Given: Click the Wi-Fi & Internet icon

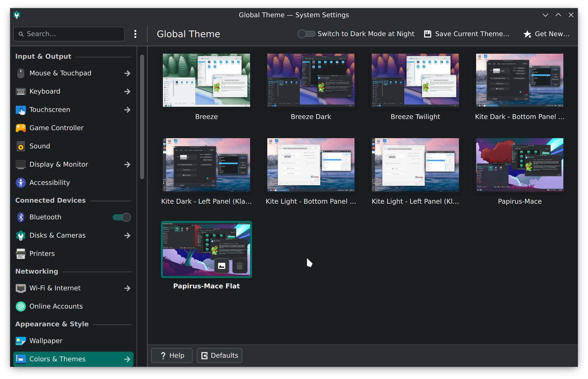Looking at the screenshot, I should tap(21, 288).
